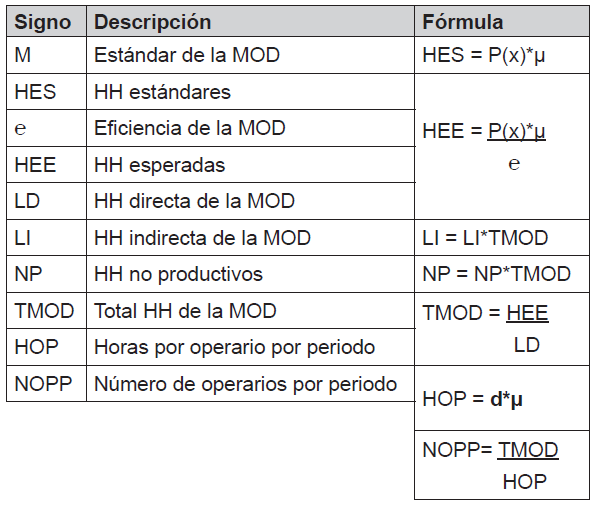
Task: Select the HEE sign cell
Action: (x=36, y=164)
